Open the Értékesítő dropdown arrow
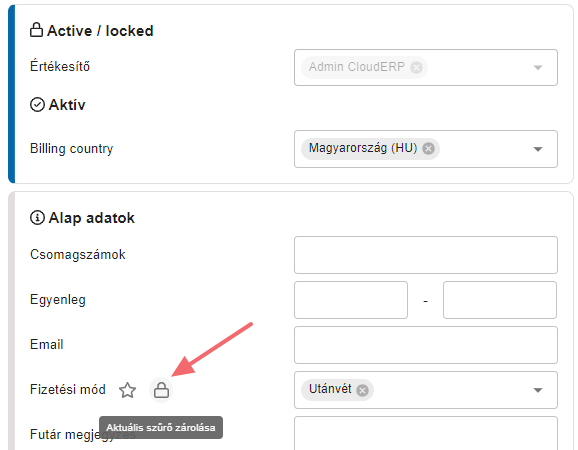 pos(538,68)
